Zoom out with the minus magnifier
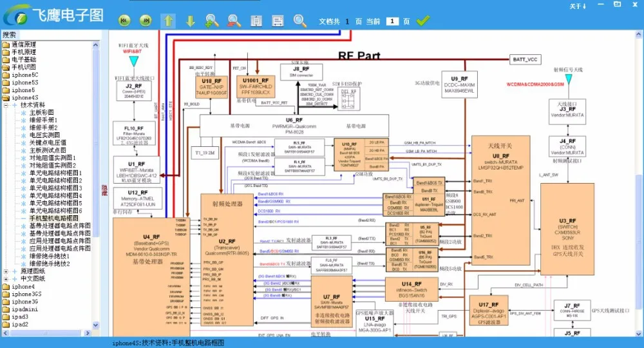The height and width of the screenshot is (348, 644). pyautogui.click(x=234, y=21)
